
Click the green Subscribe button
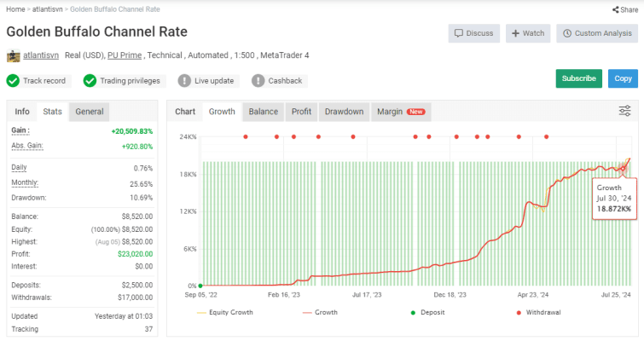(578, 78)
